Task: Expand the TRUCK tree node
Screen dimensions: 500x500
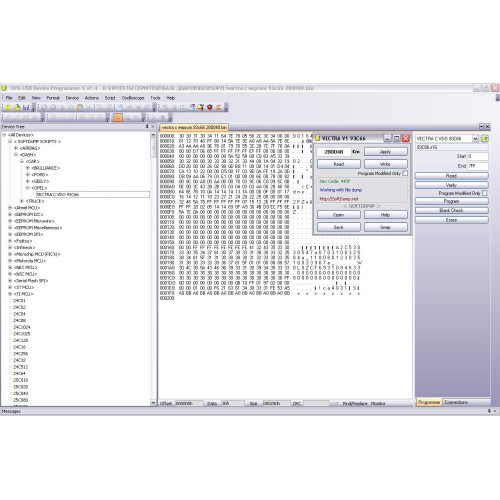Action: pos(22,201)
